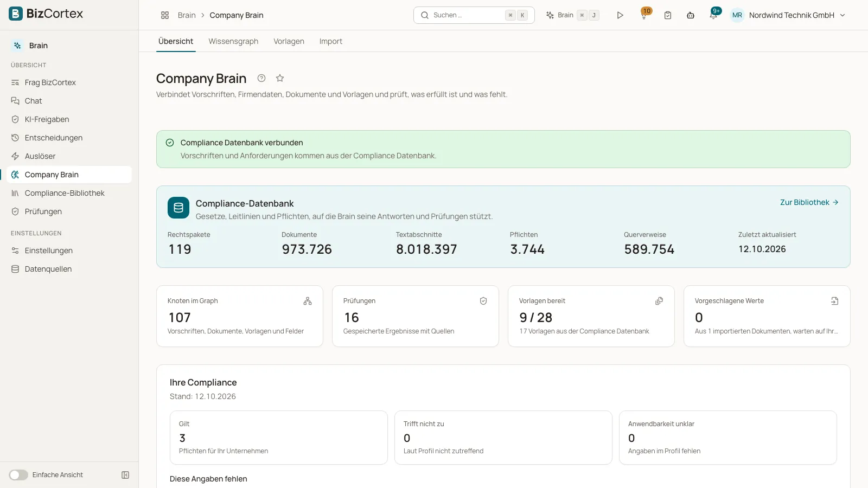Viewport: 868px width, 488px height.
Task: Toggle Einfache Ansicht switch
Action: (18, 475)
